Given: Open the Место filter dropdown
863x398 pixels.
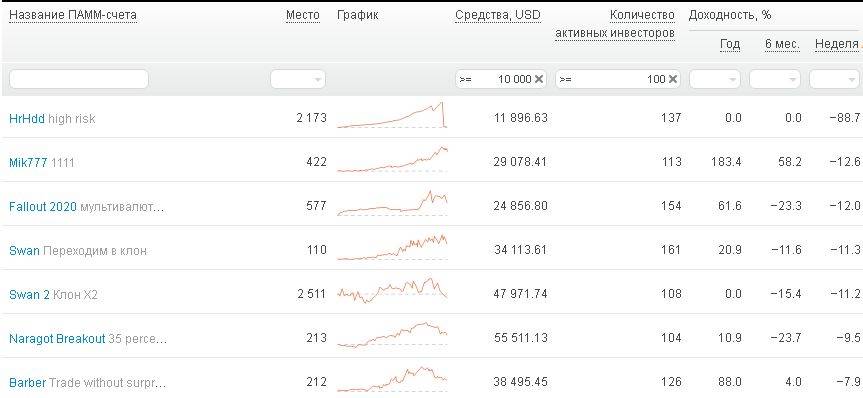Looking at the screenshot, I should 298,79.
